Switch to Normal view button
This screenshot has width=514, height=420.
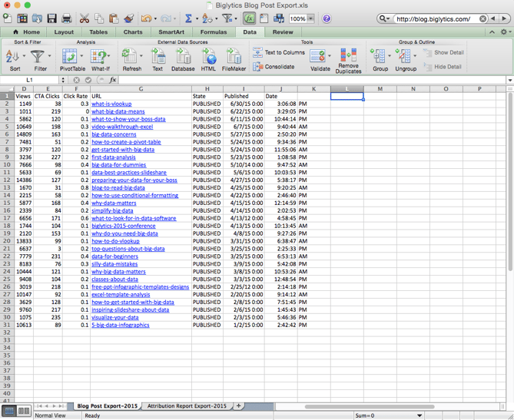pos(11,412)
